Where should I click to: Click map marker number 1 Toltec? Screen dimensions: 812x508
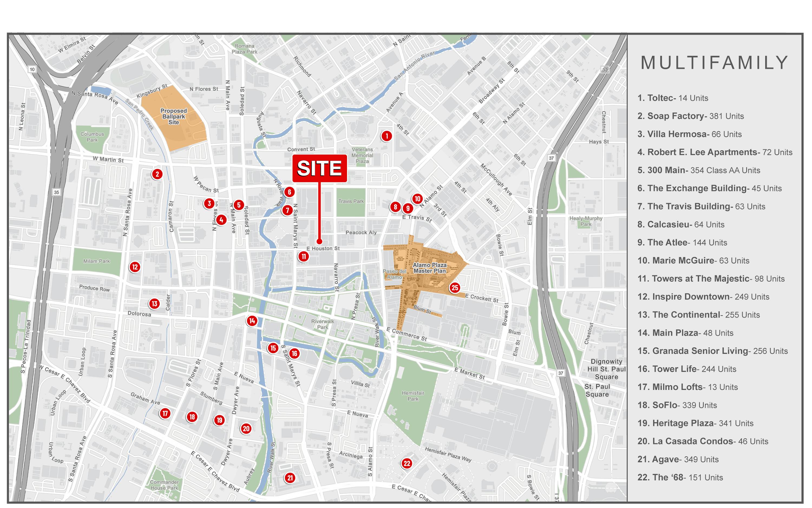click(x=387, y=136)
